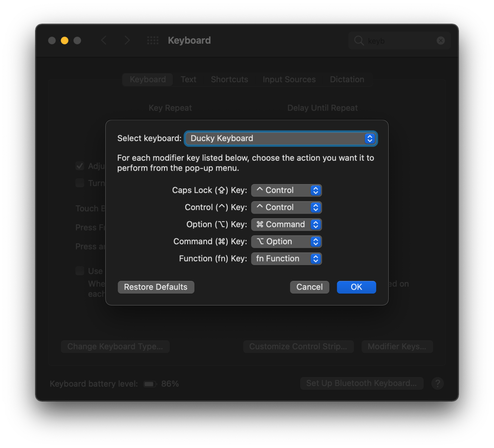
Task: Click the keyboard battery level icon
Action: tap(150, 383)
